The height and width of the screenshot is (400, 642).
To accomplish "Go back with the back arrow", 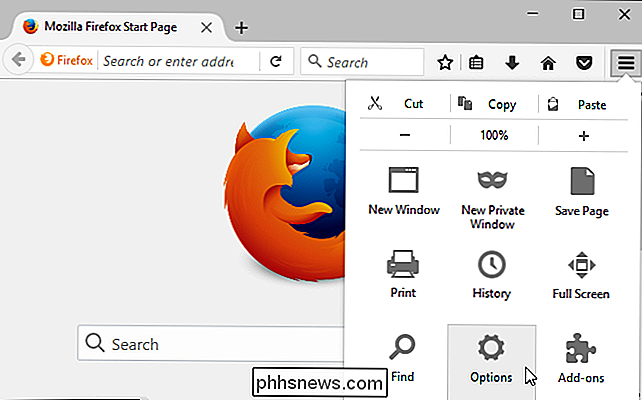I will click(x=18, y=61).
